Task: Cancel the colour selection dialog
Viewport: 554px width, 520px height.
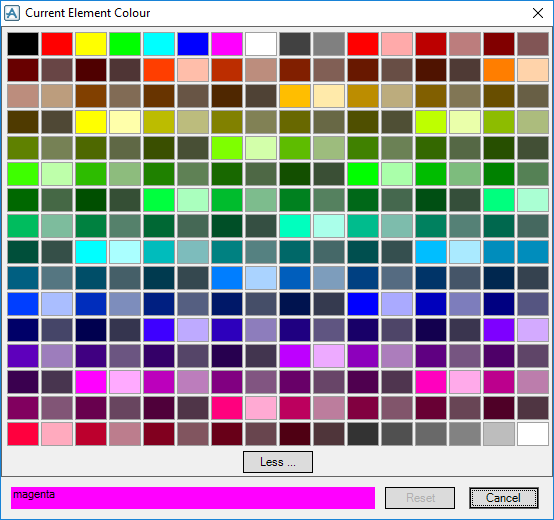Action: pos(503,498)
